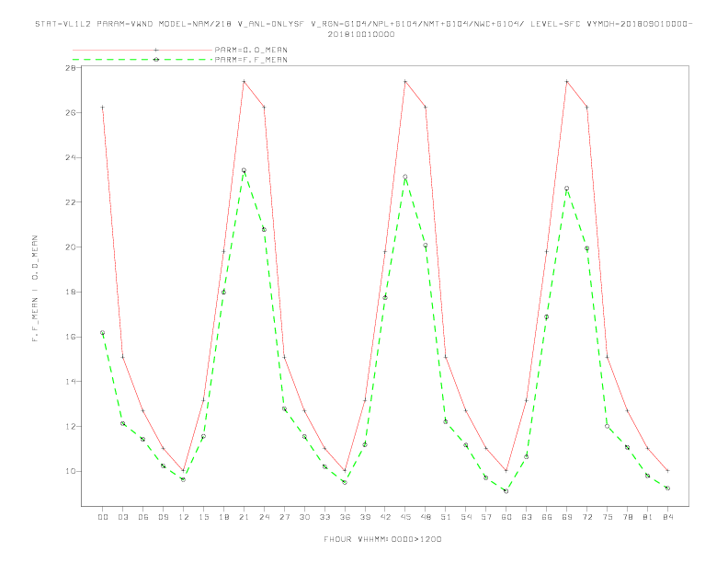
Task: Click the x-axis tick label 54
Action: point(466,517)
